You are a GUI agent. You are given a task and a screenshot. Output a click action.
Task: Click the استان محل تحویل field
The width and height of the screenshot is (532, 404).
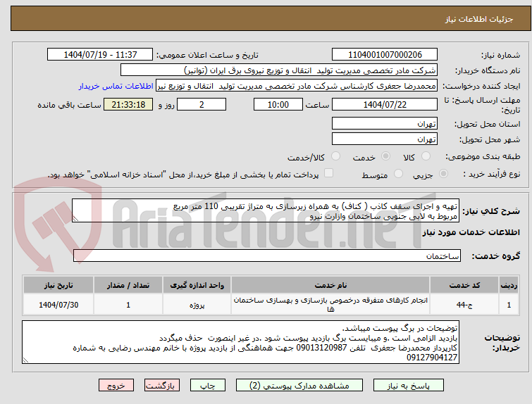click(385, 123)
